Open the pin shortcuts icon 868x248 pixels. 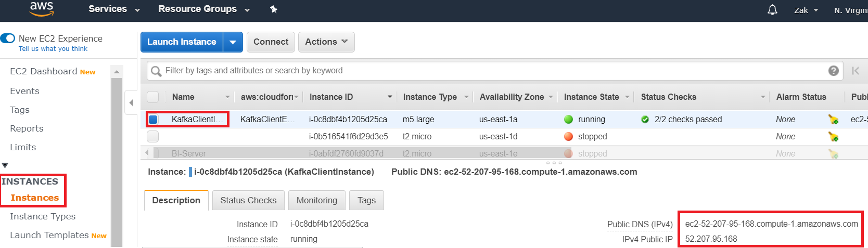274,9
